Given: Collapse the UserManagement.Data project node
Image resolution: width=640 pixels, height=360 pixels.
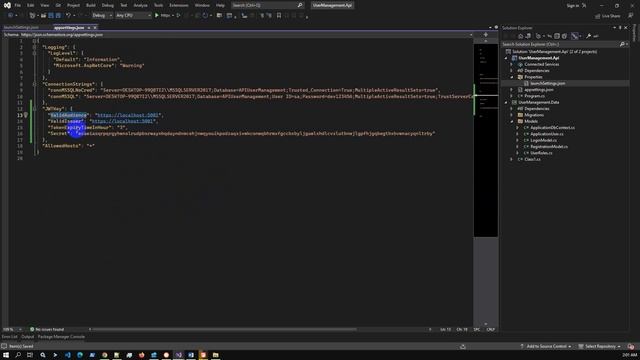Looking at the screenshot, I should click(x=506, y=102).
